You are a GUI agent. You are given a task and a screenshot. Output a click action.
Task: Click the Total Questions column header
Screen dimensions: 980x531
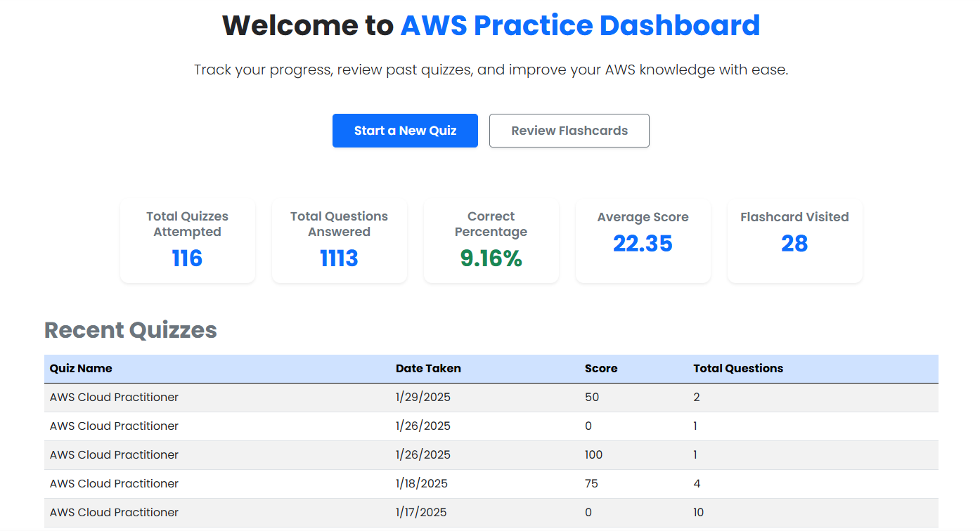pyautogui.click(x=738, y=369)
